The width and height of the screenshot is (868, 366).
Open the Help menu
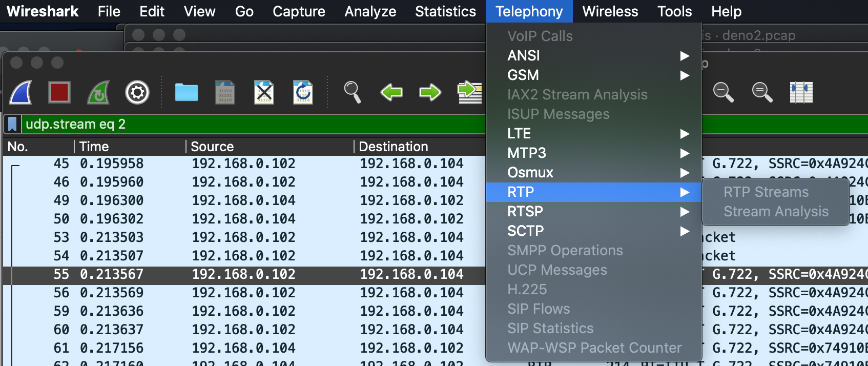727,11
